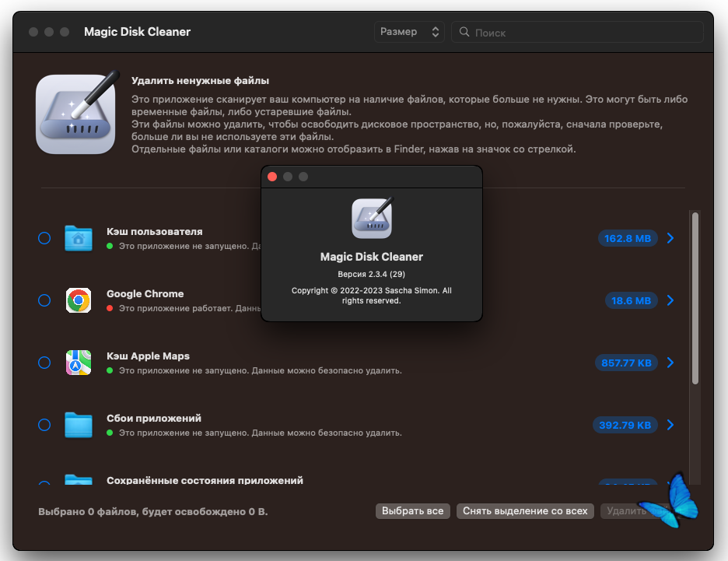Click the magnifying glass search icon
Screen dimensions: 728x561
click(464, 32)
